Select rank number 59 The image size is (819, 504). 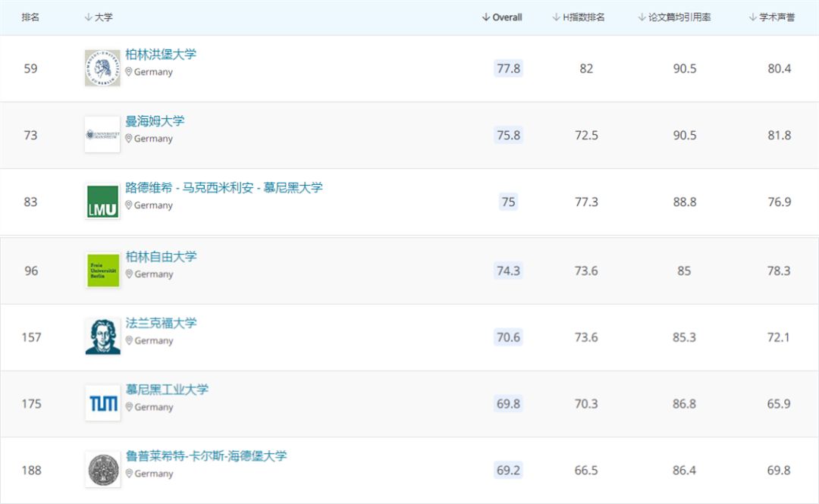(30, 68)
